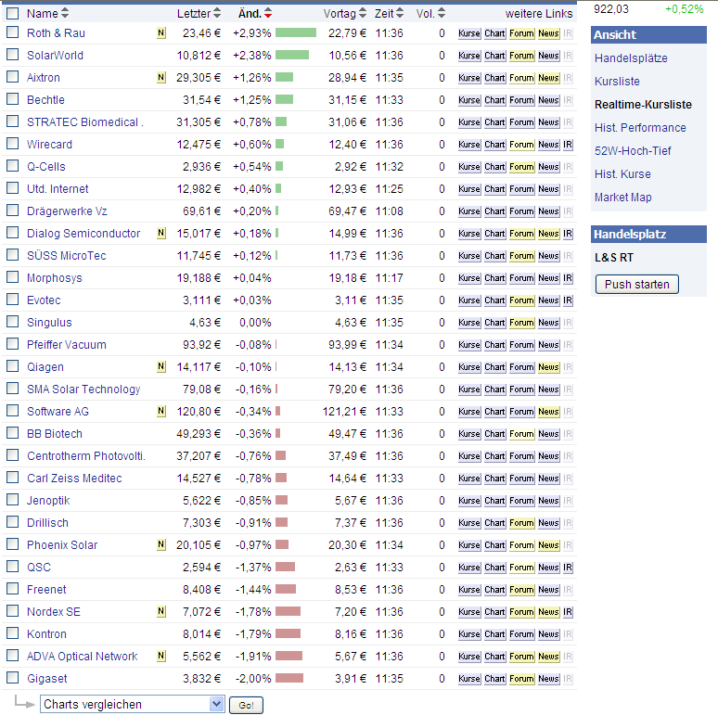Check the box for Roth & Rau
The height and width of the screenshot is (728, 718).
pos(13,32)
